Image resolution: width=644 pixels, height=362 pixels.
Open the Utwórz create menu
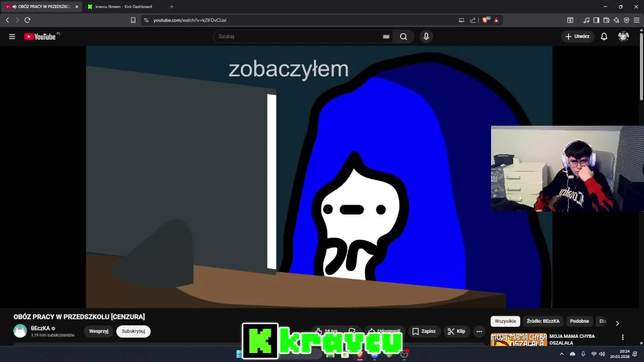click(578, 36)
